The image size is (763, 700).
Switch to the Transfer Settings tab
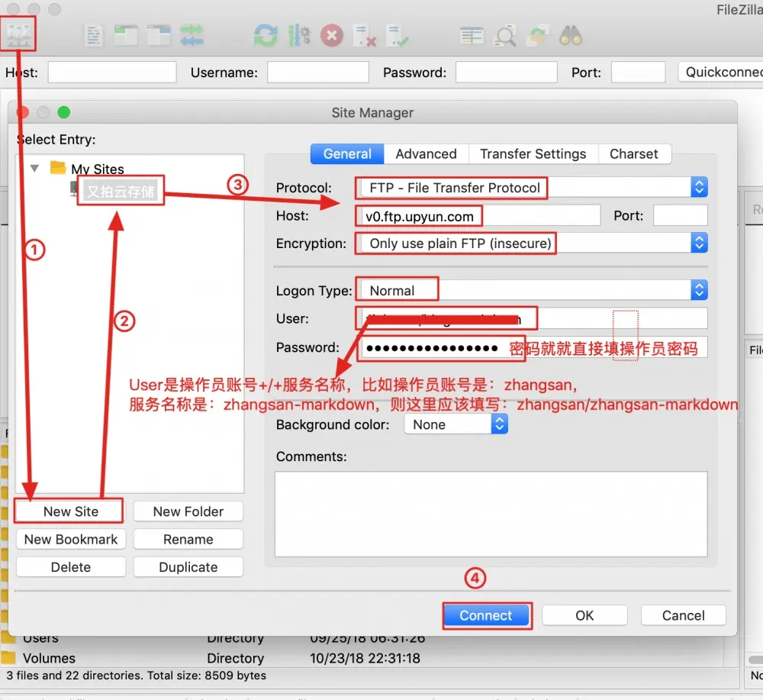(x=533, y=154)
